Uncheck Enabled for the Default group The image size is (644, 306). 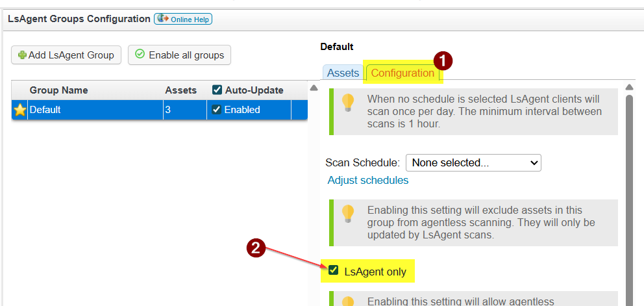217,110
